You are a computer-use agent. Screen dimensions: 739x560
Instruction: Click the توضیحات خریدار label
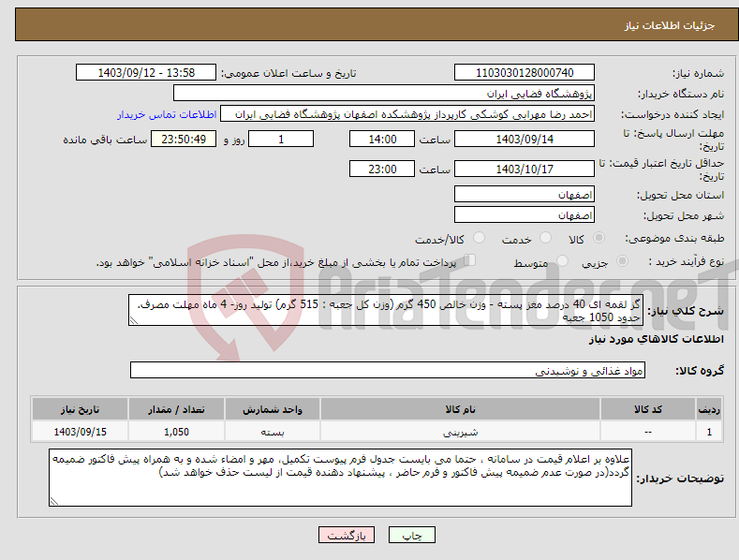coord(680,479)
